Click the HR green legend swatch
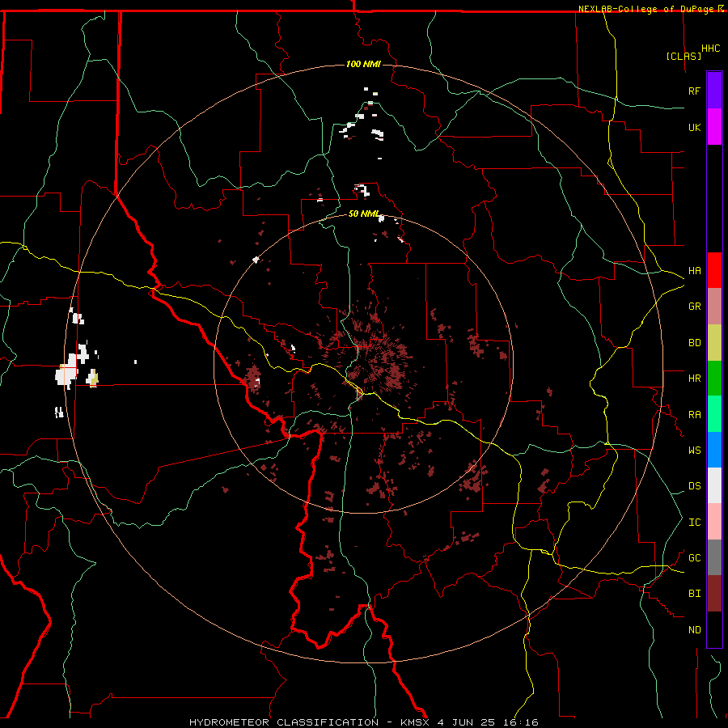 pos(714,379)
